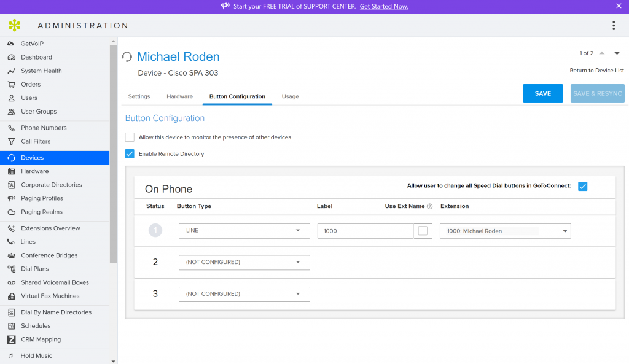Screen dimensions: 629x364
Task: Click the Michael Roden device title
Action: [178, 56]
